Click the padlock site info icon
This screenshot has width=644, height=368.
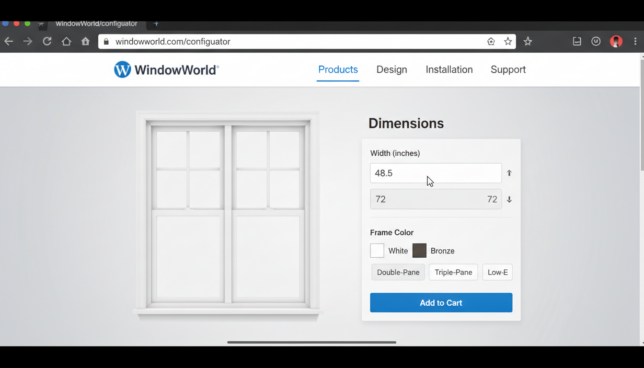pyautogui.click(x=106, y=41)
